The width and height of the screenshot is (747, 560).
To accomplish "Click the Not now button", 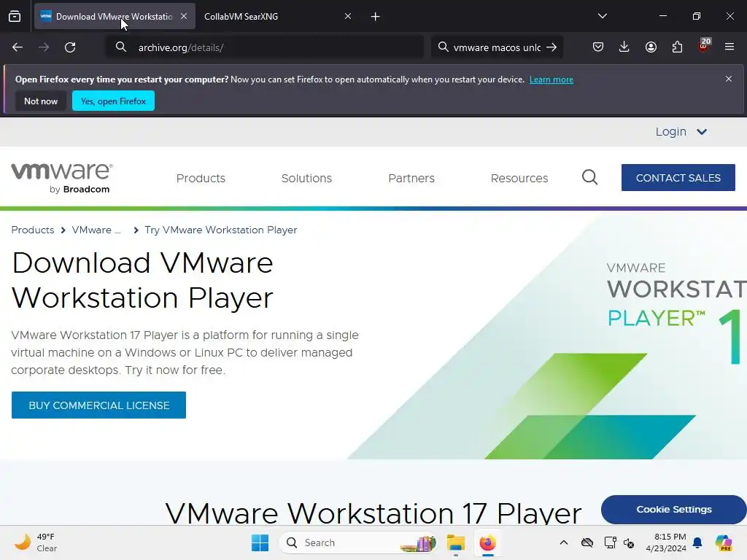I will [x=41, y=101].
